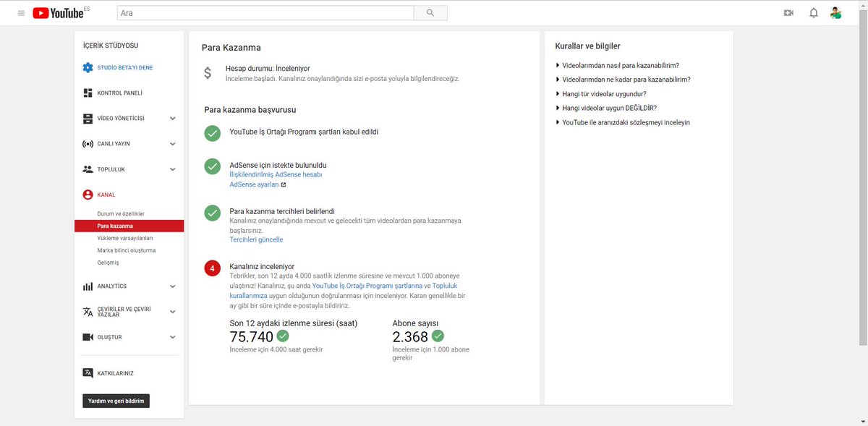Screen dimensions: 868x426
Task: Click the İçerik Stüdyosu heading
Action: pyautogui.click(x=111, y=46)
